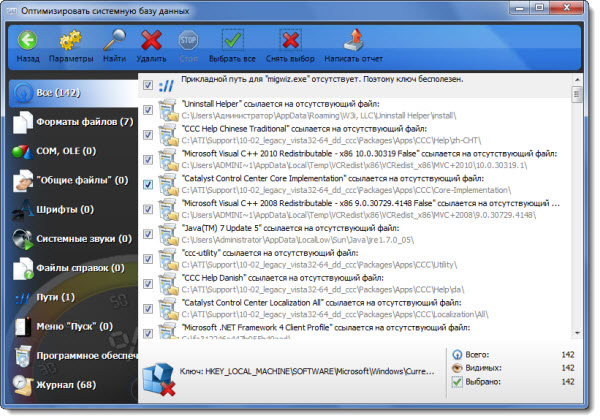Screen dimensions: 600x420
Task: Click the green Назад back arrow icon
Action: point(27,41)
